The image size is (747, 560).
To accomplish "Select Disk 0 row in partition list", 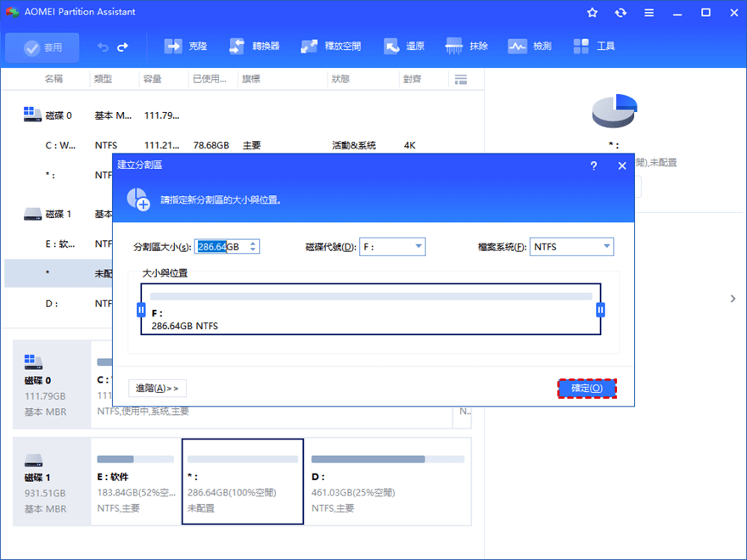I will 244,115.
